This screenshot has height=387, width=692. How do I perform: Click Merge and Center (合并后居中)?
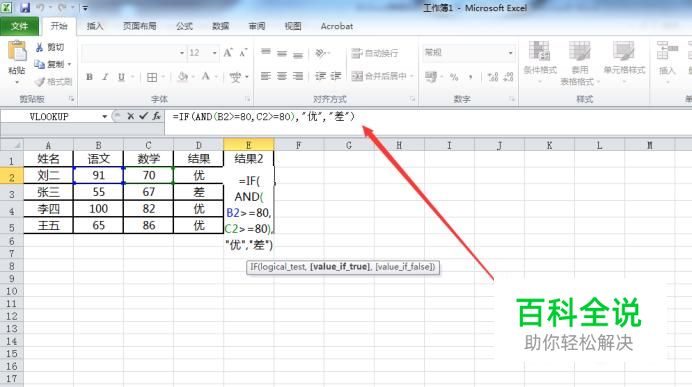point(379,76)
